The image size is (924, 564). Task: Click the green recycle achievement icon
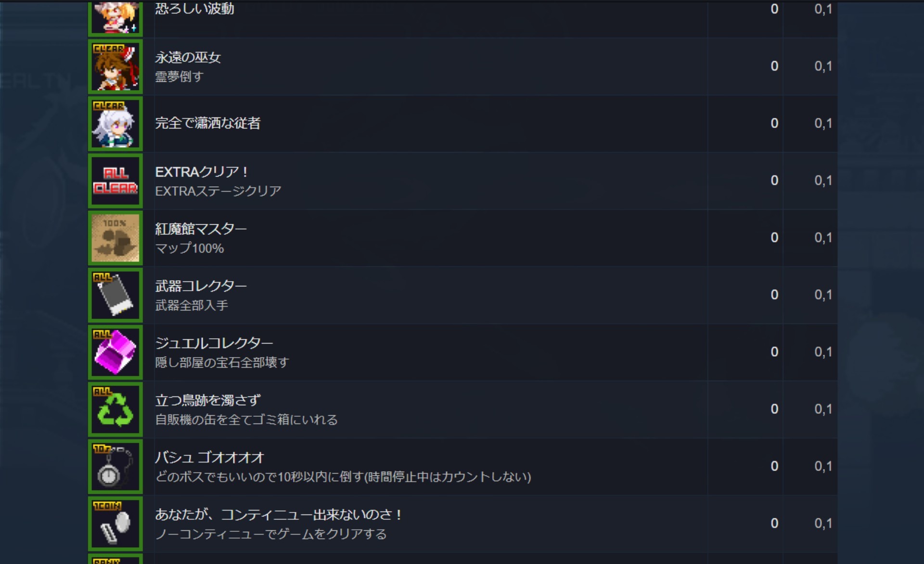[115, 410]
